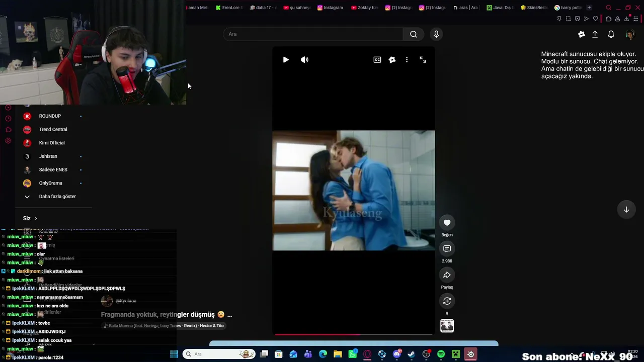Screen dimensions: 644x362
Task: Bookmark page with the heart icon
Action: coord(596,19)
